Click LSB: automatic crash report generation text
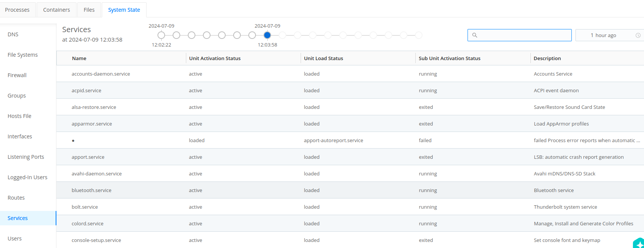644x248 pixels. [x=579, y=157]
